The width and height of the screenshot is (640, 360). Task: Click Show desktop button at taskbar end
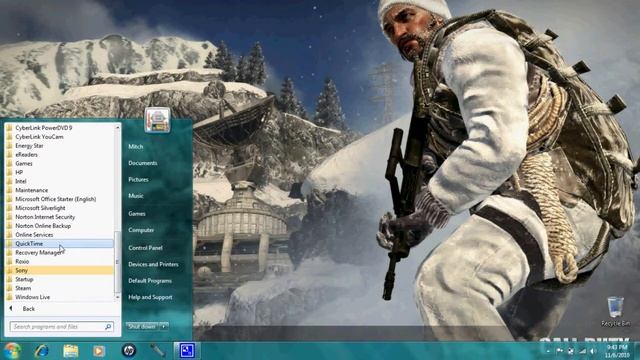pos(636,351)
